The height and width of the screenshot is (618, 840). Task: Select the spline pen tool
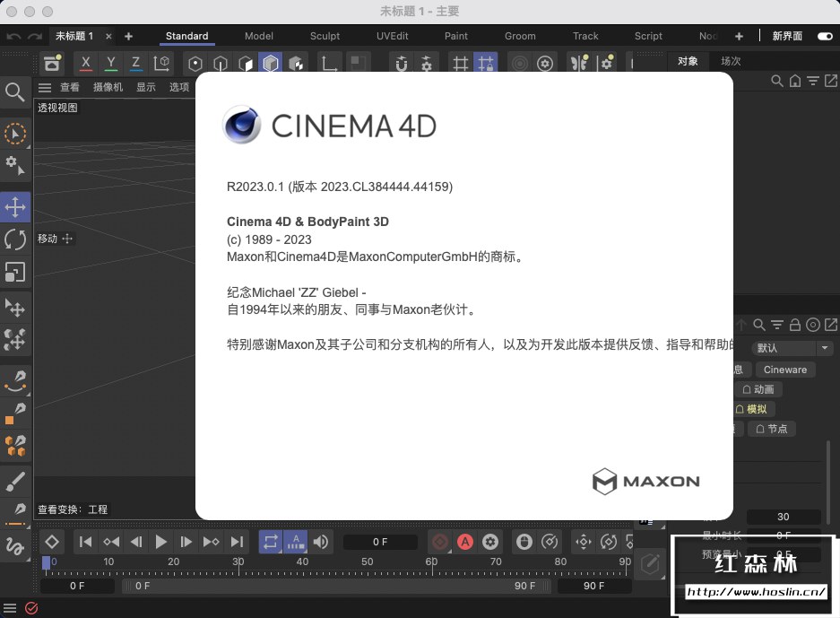coord(15,379)
